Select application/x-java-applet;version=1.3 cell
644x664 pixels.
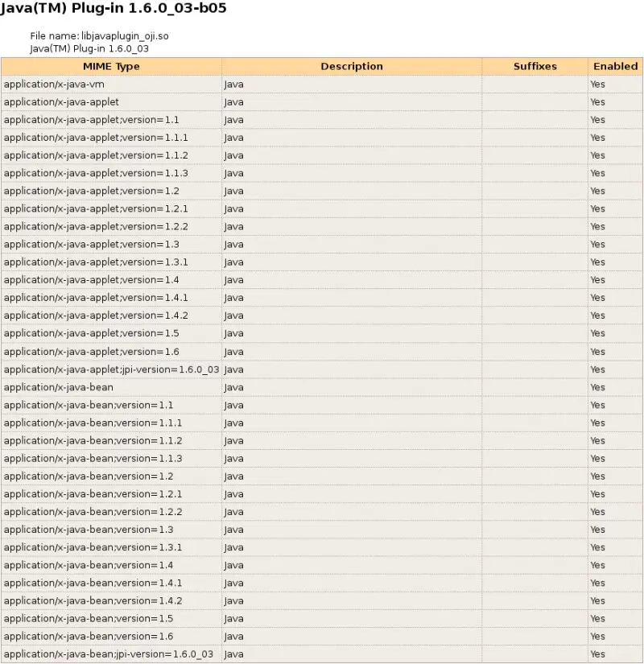[x=111, y=245]
